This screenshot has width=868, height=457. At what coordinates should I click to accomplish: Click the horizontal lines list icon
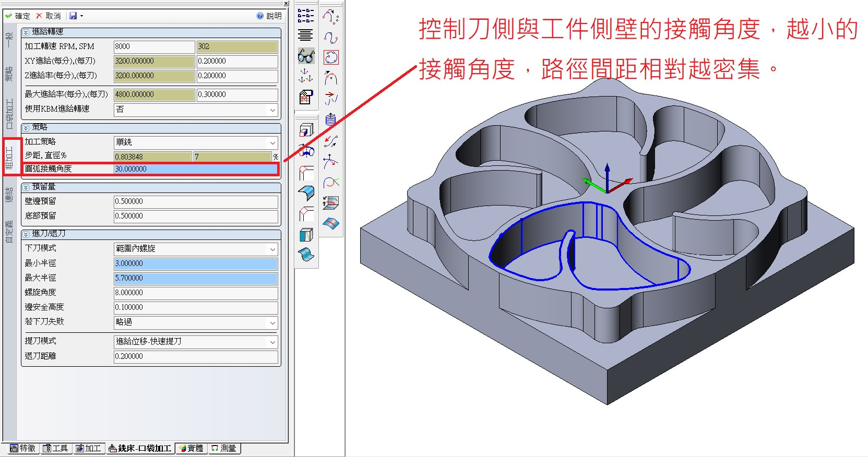click(306, 35)
